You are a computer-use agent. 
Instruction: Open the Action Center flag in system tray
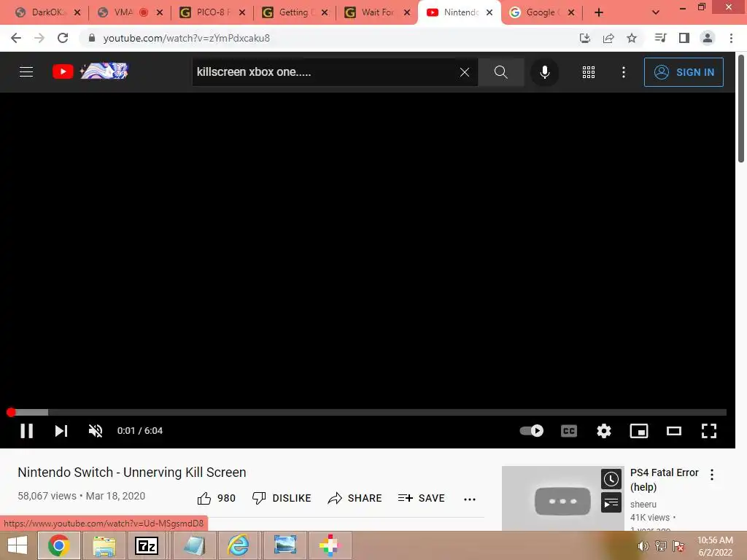click(678, 546)
